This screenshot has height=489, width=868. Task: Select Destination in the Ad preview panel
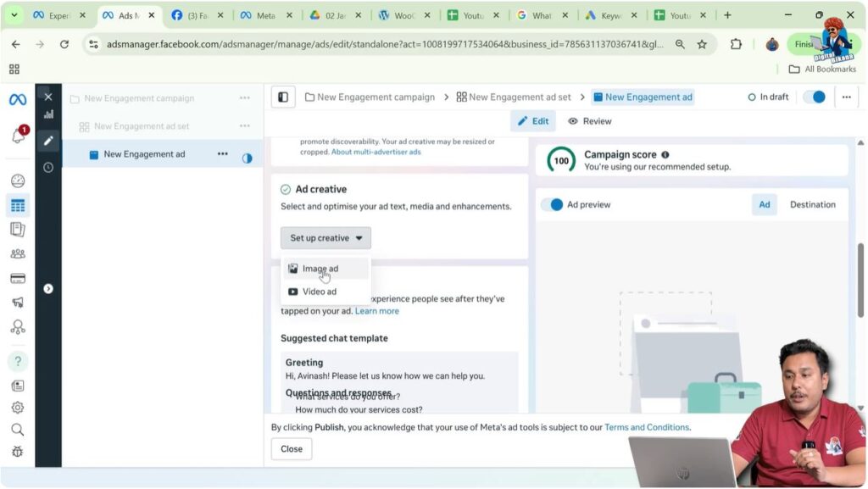tap(811, 204)
